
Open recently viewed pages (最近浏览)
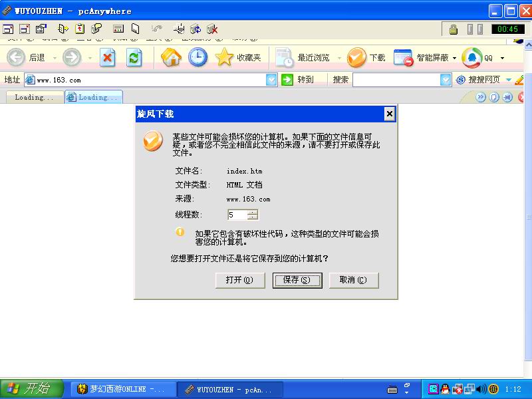[303, 57]
